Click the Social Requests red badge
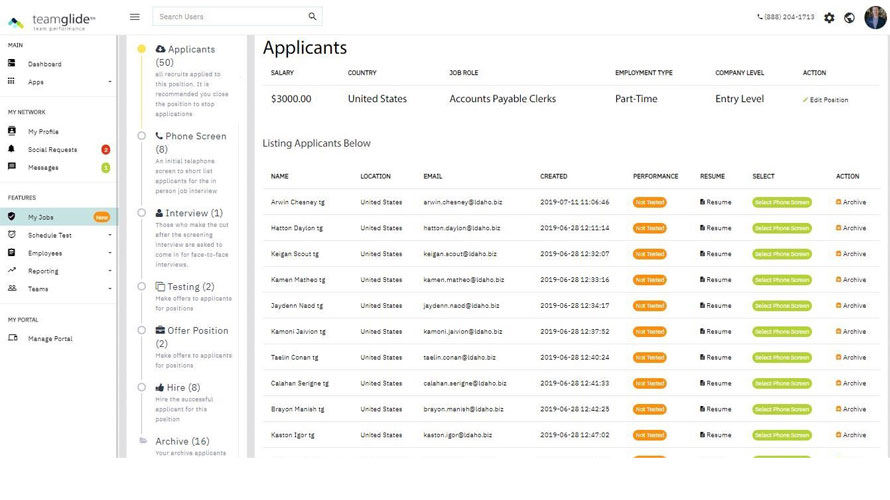Viewport: 890px width, 500px height. point(106,150)
